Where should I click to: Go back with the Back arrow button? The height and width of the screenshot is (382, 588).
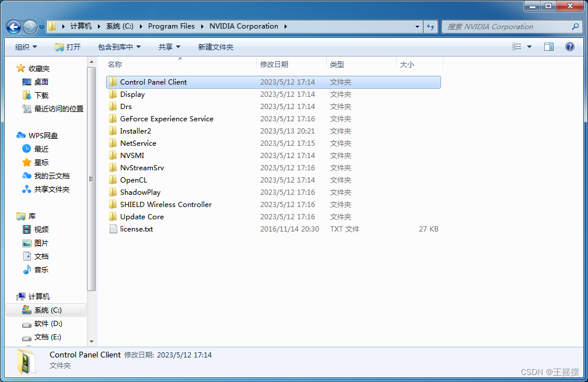pos(14,27)
